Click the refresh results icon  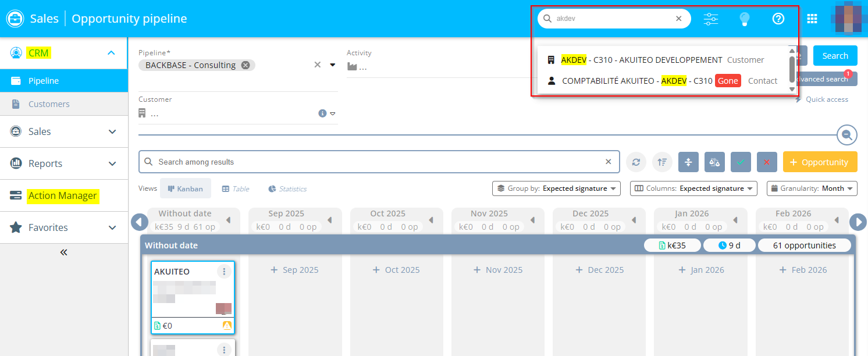coord(636,162)
